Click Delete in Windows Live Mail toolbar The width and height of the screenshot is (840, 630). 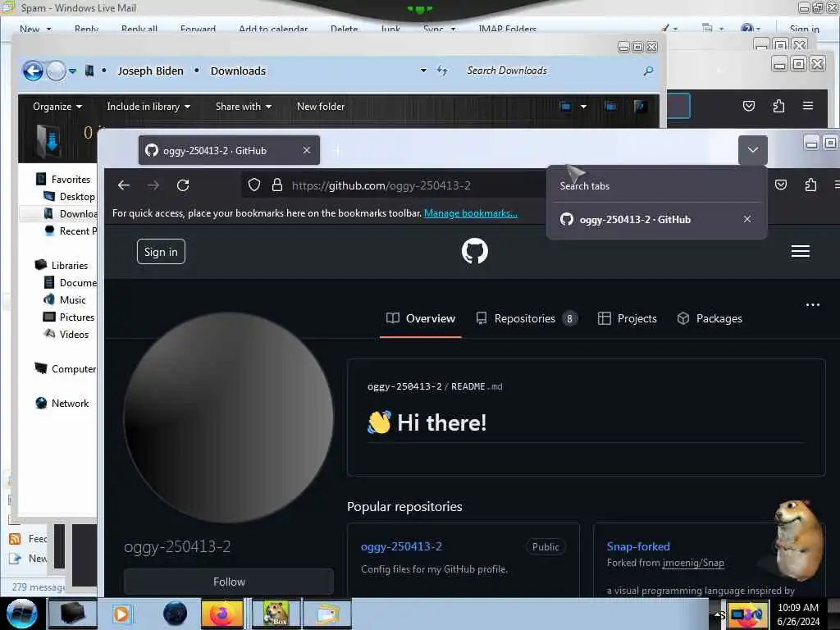(x=344, y=29)
